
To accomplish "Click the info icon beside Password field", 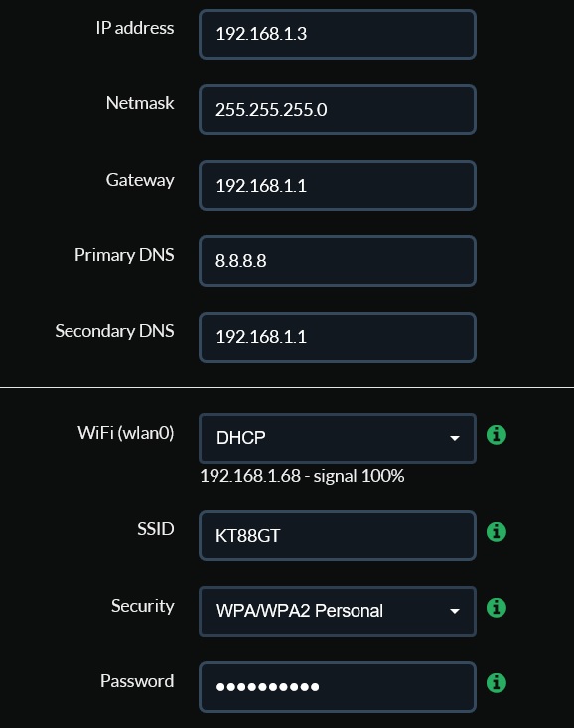I will coord(496,683).
